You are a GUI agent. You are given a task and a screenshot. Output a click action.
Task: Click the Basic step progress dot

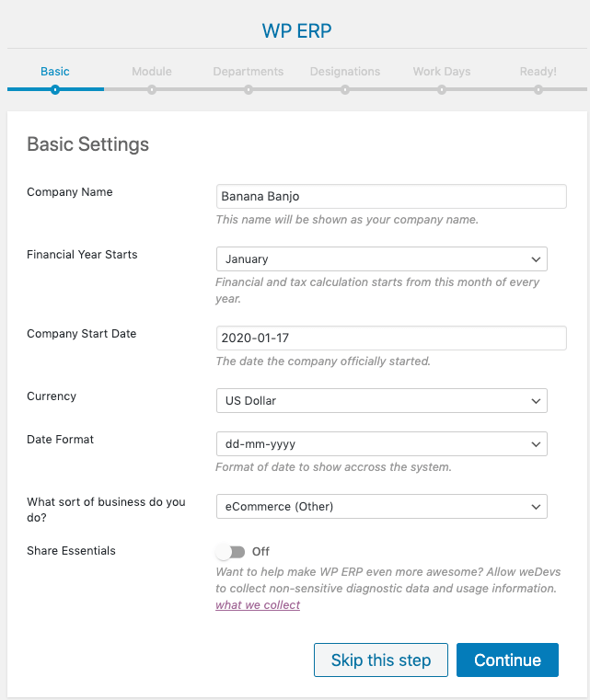(x=55, y=90)
